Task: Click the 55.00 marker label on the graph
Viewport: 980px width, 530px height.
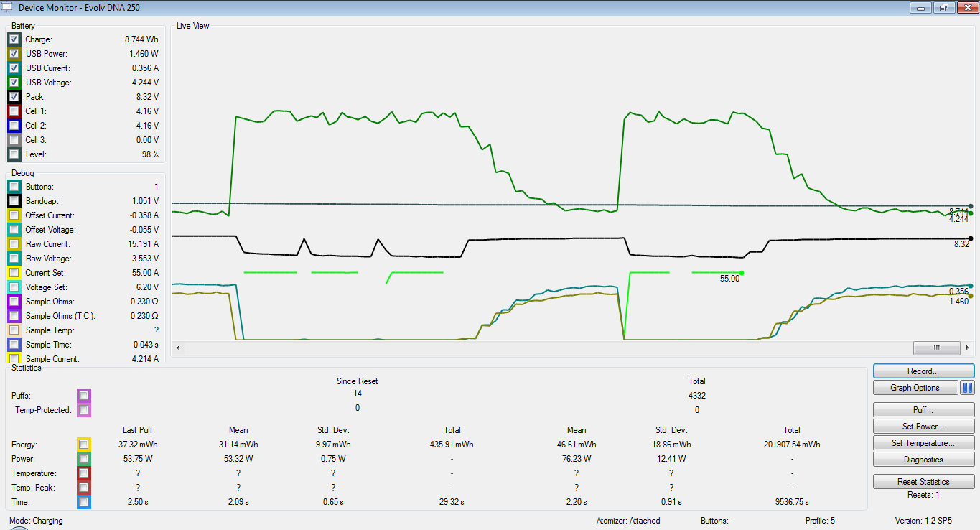Action: point(729,279)
